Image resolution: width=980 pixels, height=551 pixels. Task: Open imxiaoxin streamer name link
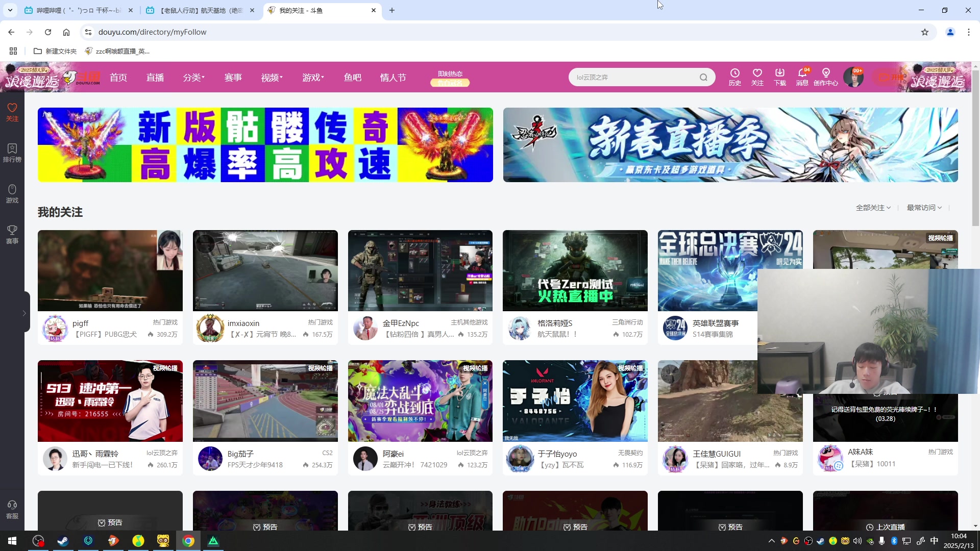(243, 323)
